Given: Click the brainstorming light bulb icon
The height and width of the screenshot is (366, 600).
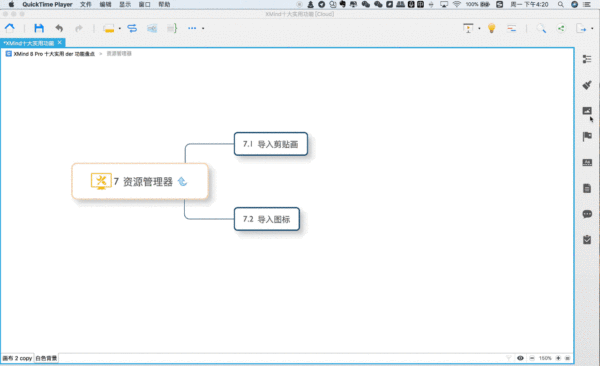Looking at the screenshot, I should pos(492,28).
